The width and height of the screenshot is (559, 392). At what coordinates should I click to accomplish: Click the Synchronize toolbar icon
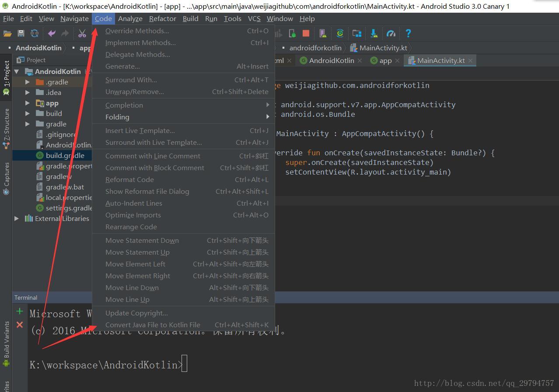[34, 33]
